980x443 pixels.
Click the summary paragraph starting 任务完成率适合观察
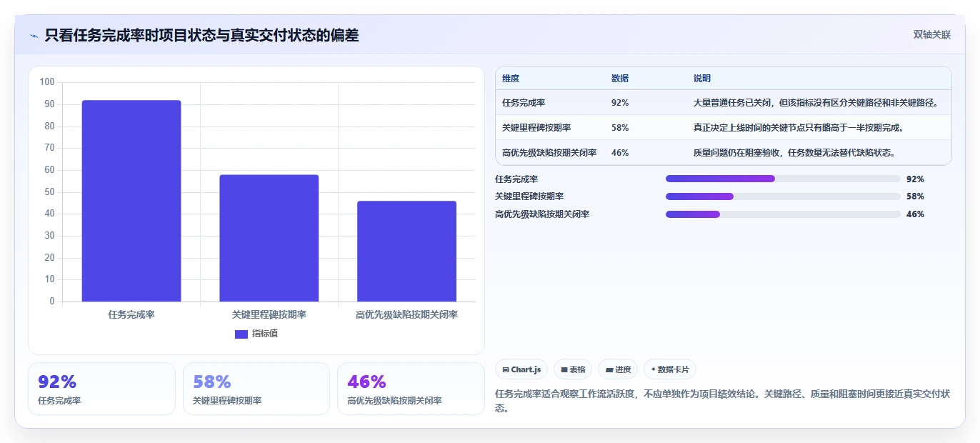(x=722, y=401)
